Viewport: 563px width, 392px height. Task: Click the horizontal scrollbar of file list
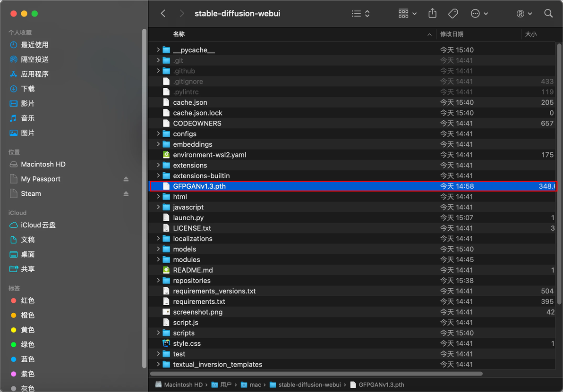point(316,374)
